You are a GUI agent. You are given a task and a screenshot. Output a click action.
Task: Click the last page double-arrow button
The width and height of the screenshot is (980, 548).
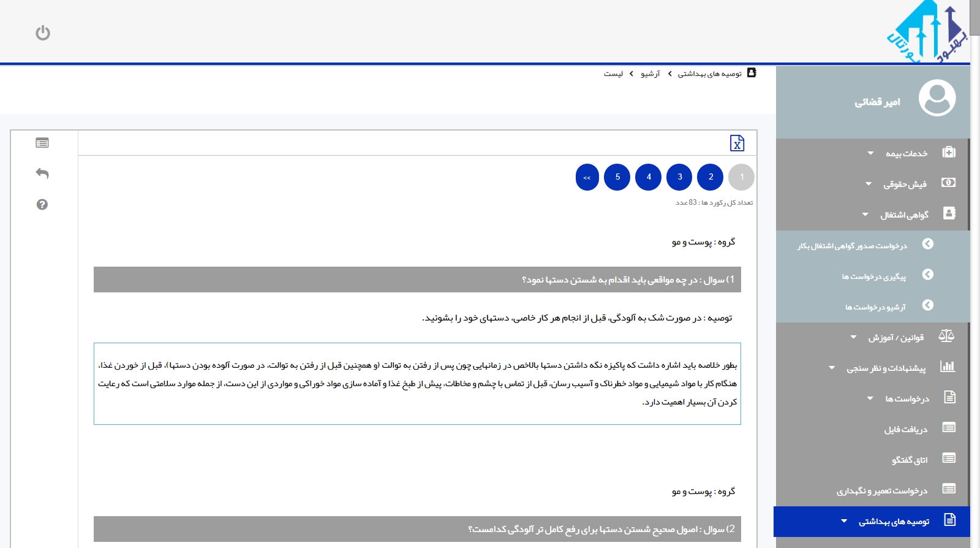(587, 177)
